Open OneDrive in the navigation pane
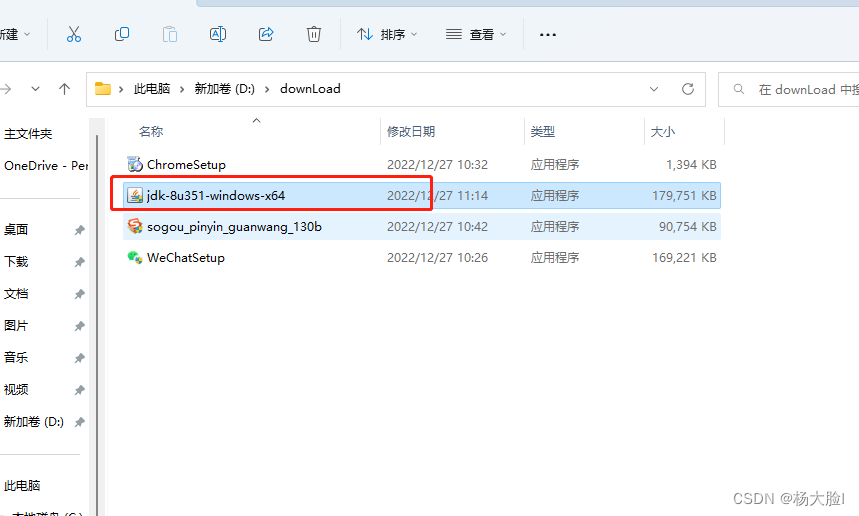This screenshot has height=516, width=859. (x=46, y=165)
